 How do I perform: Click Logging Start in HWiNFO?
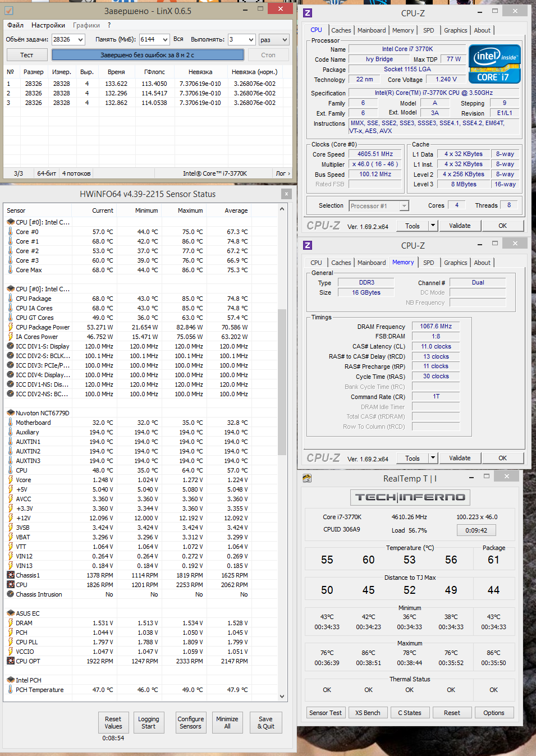point(148,723)
